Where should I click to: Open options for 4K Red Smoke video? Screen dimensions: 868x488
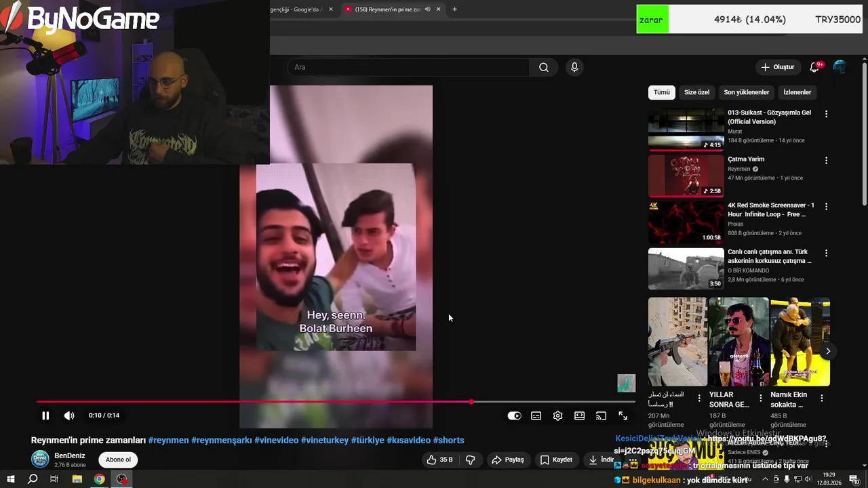pos(826,206)
